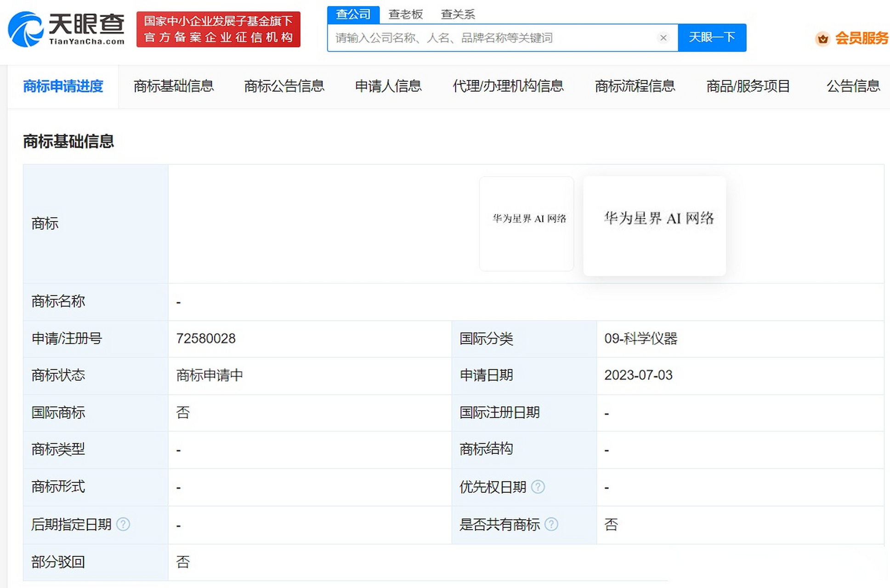Click the help icon next to 优先权日期
This screenshot has height=588, width=890.
click(x=538, y=487)
